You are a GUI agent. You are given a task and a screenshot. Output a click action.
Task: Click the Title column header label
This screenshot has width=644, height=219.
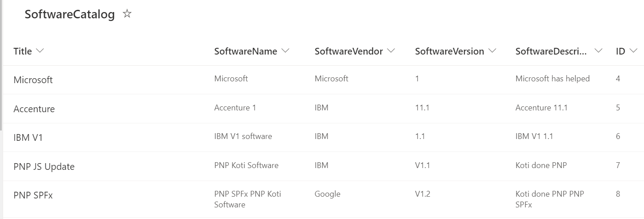click(x=23, y=51)
